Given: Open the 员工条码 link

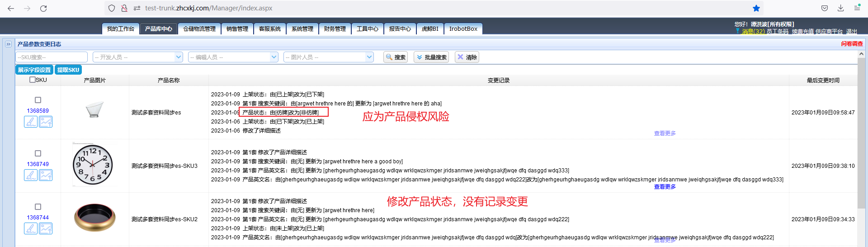Looking at the screenshot, I should tap(778, 32).
